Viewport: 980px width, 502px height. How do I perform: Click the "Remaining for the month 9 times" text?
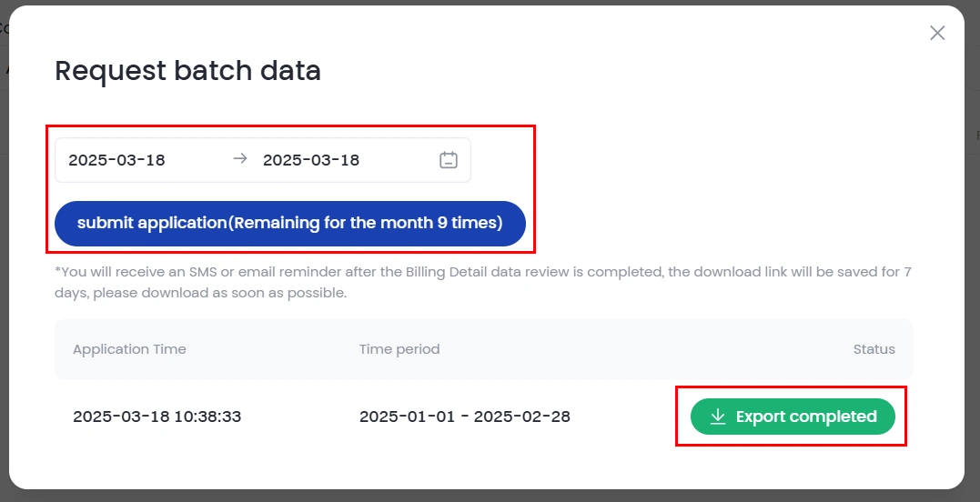[x=369, y=223]
